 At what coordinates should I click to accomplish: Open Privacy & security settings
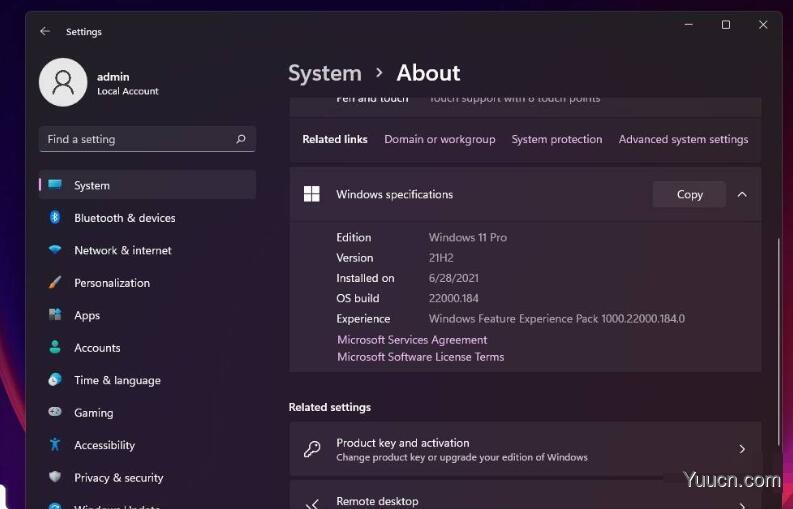[x=147, y=477]
